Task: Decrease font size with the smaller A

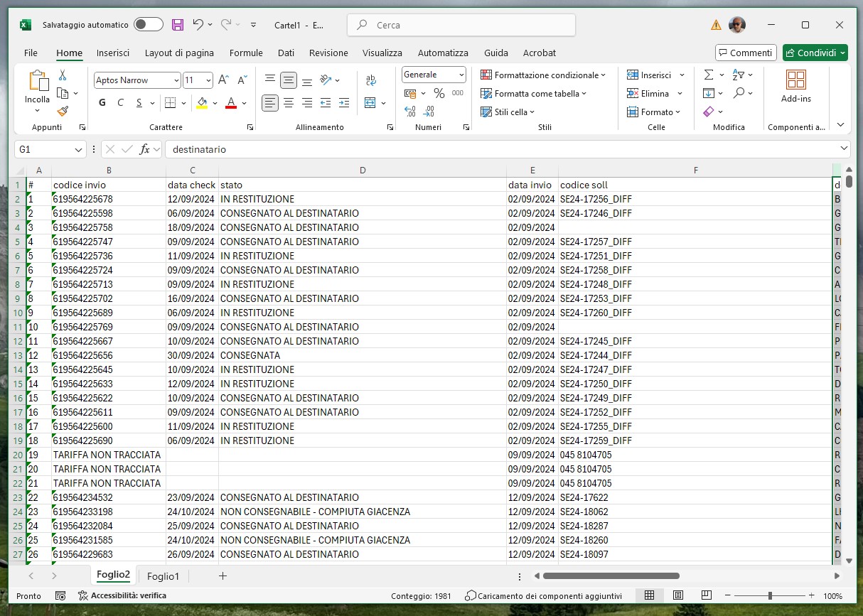Action: pos(242,80)
